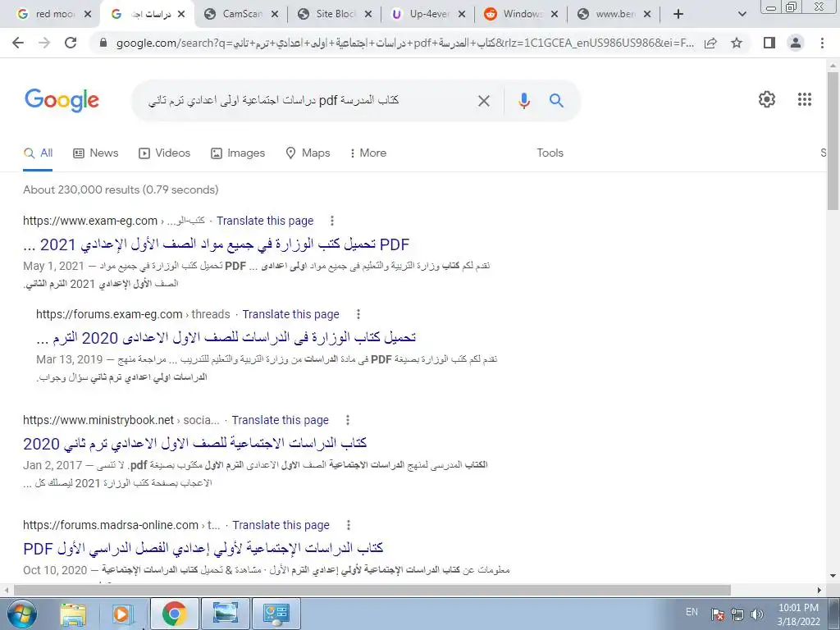Go to the Google logo homepage
The width and height of the screenshot is (840, 630).
[x=62, y=100]
